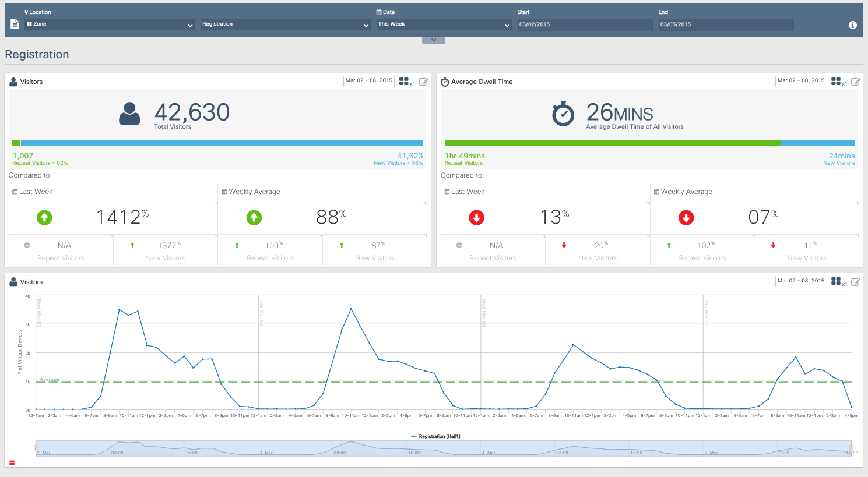Click edit icon on Average Dwell Time widget

pyautogui.click(x=856, y=82)
